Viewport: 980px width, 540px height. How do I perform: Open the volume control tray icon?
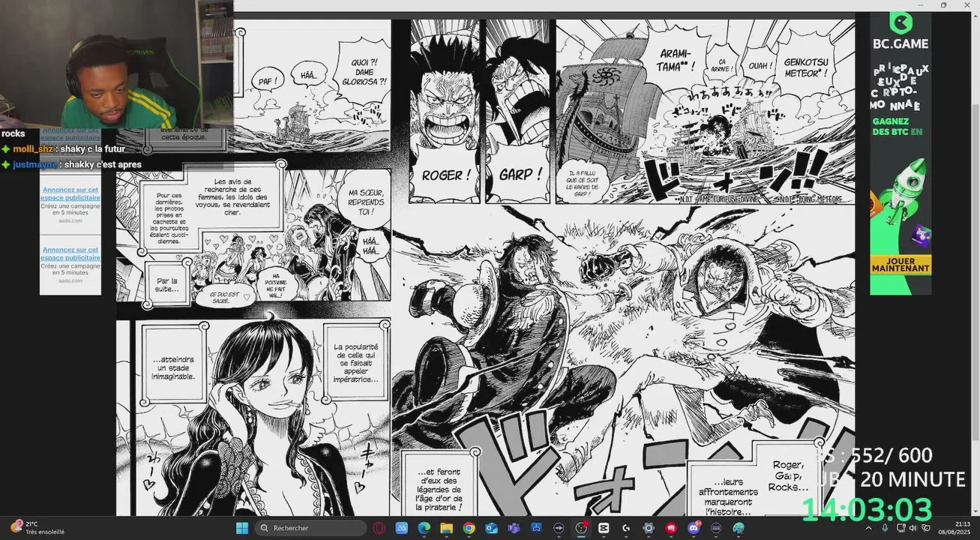pyautogui.click(x=913, y=528)
